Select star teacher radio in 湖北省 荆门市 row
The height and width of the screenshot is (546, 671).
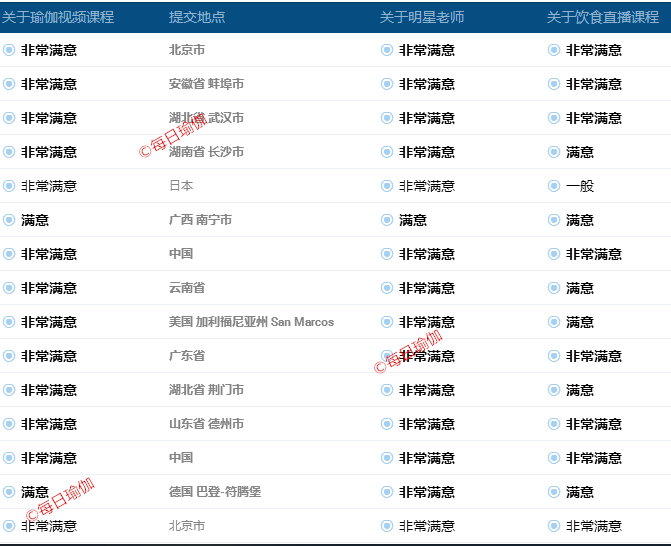click(x=387, y=390)
